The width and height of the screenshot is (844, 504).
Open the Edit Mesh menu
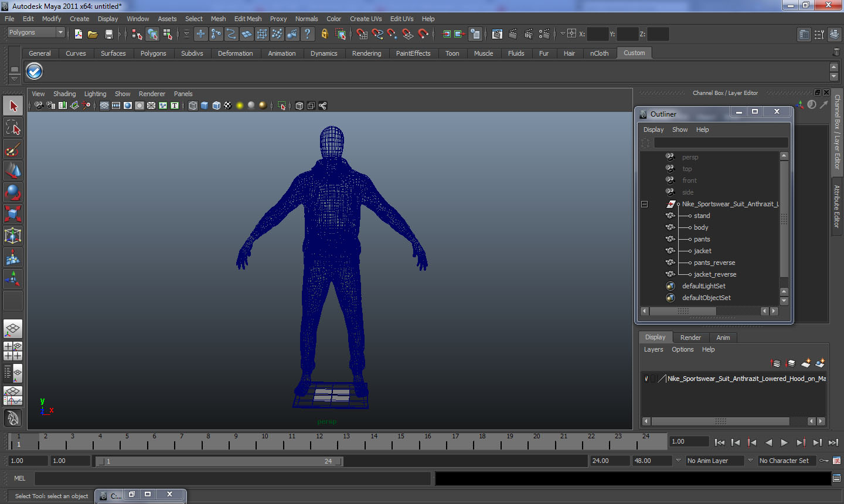[248, 19]
